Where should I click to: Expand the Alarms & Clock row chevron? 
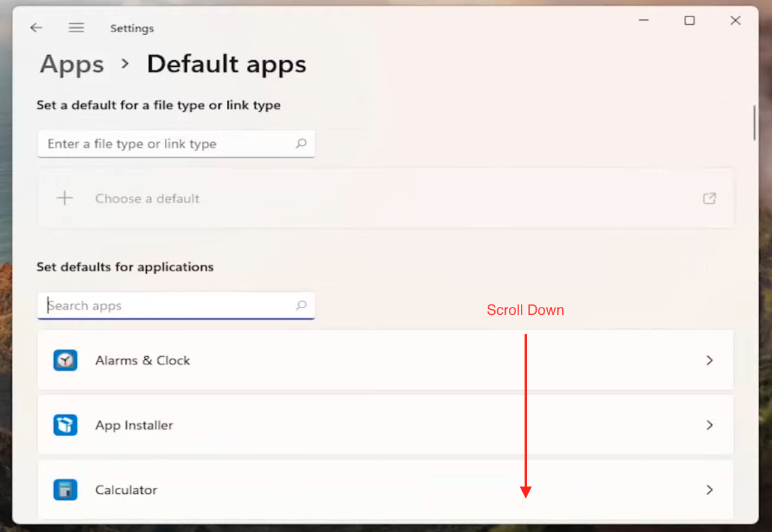click(710, 360)
